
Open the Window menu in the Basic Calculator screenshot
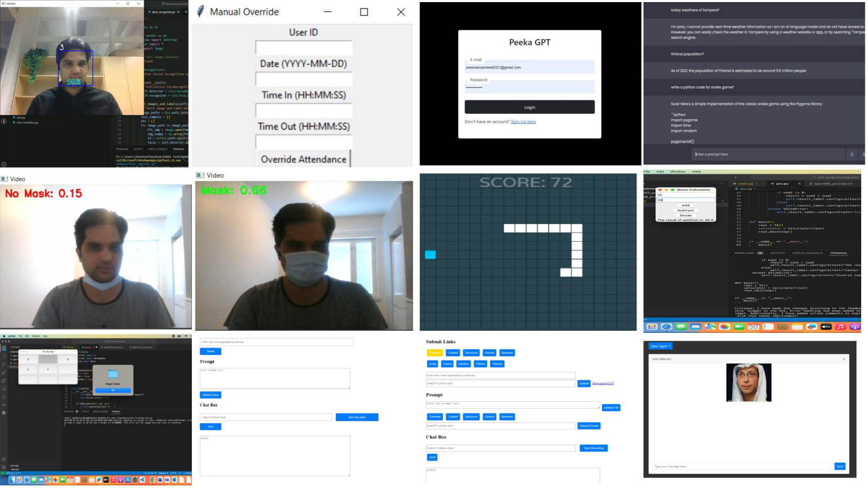tap(678, 171)
